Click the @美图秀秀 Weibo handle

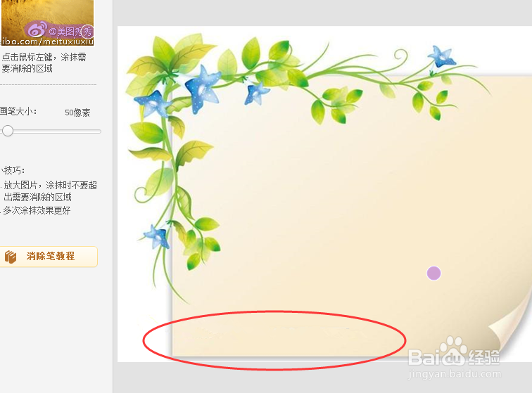71,32
